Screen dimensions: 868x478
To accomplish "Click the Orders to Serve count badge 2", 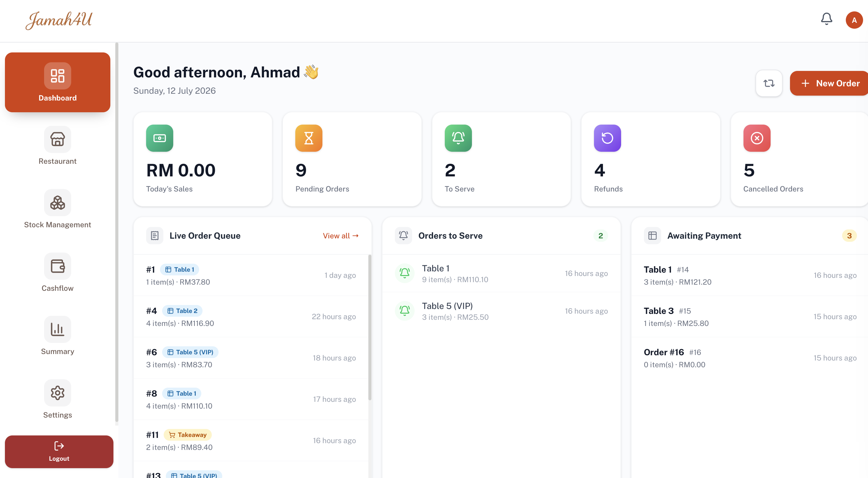I will tap(601, 236).
